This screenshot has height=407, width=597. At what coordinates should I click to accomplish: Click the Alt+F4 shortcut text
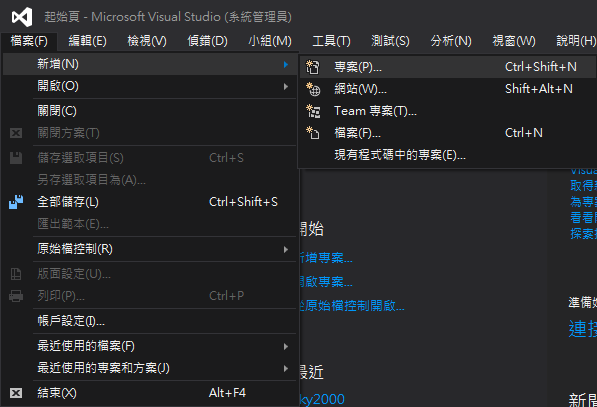tap(227, 393)
